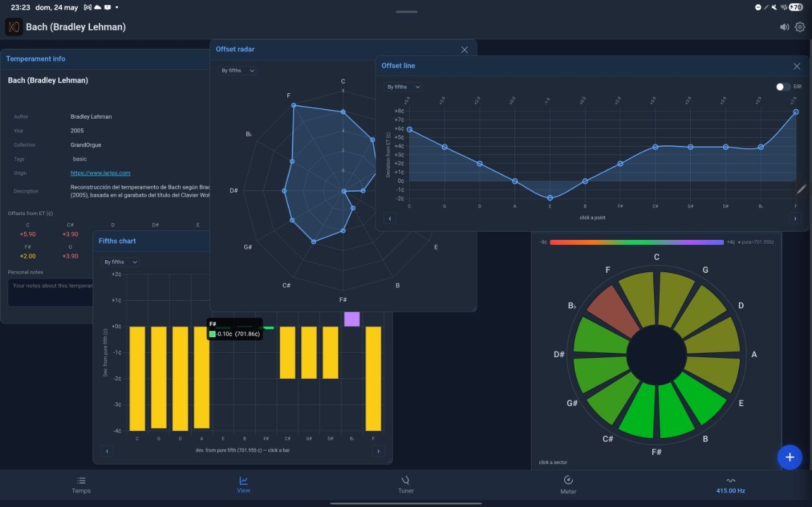
Task: Go to previous page in Fifths chart
Action: tap(107, 451)
